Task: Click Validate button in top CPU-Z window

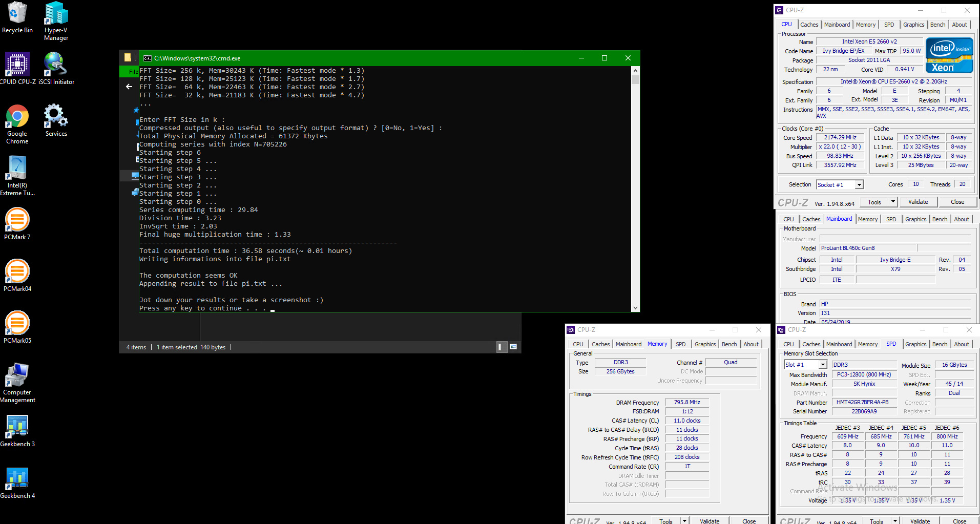Action: pyautogui.click(x=918, y=202)
